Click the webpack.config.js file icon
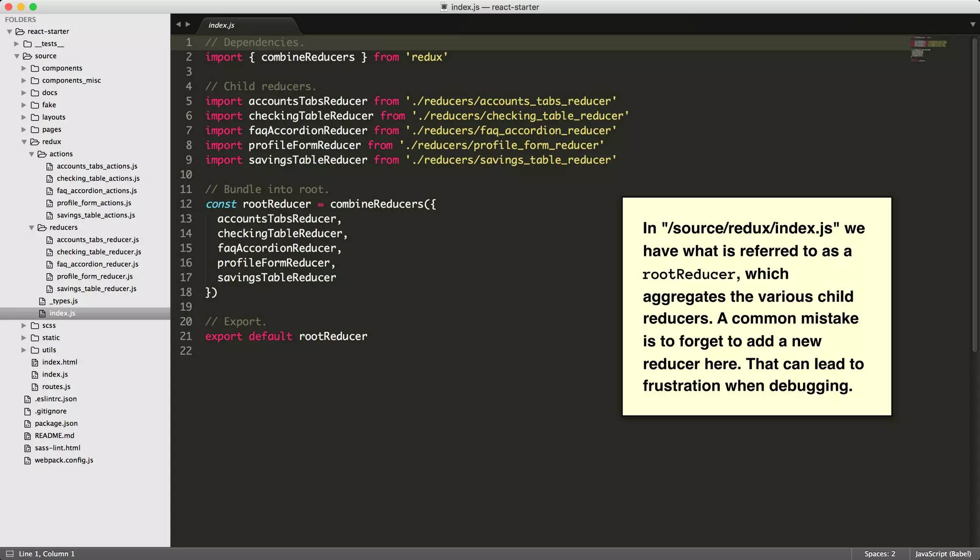980x560 pixels. pyautogui.click(x=28, y=461)
